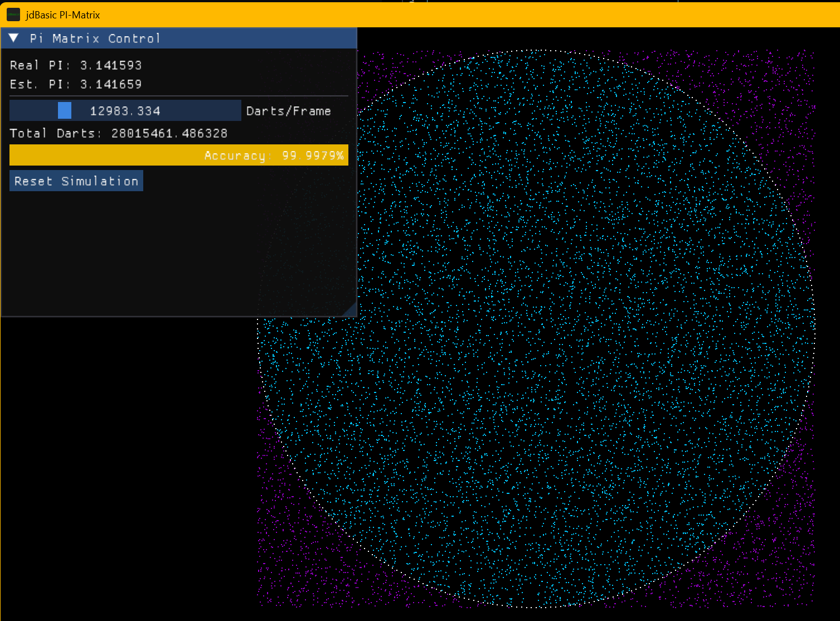
Task: Click the Est. PI readout text
Action: [76, 84]
